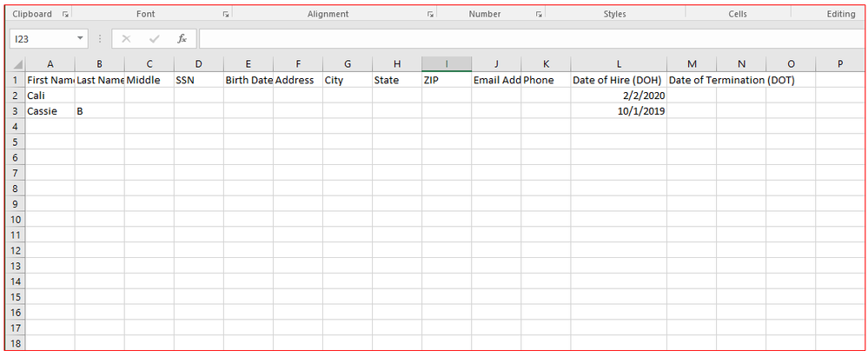Select column G header

(348, 64)
